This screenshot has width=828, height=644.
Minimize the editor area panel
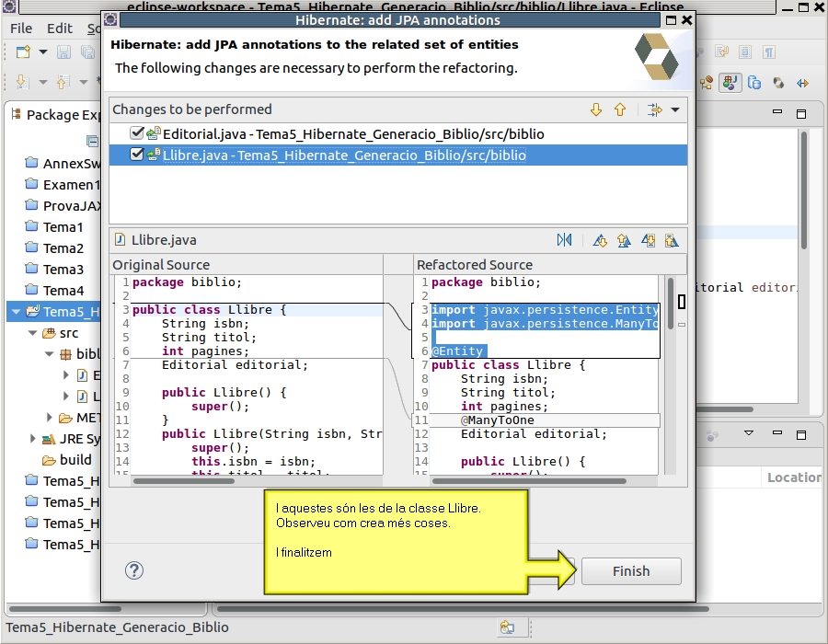point(777,112)
